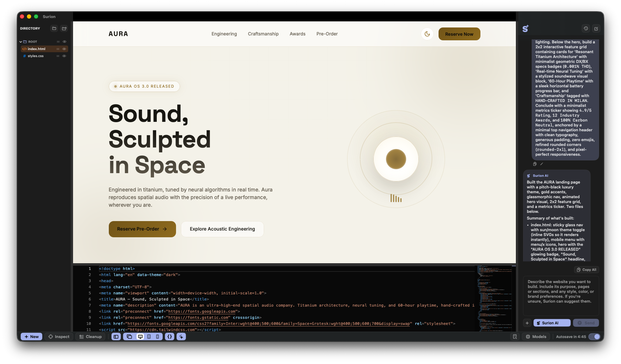Switch to tablet preview icon
This screenshot has height=364, width=621.
pyautogui.click(x=149, y=337)
